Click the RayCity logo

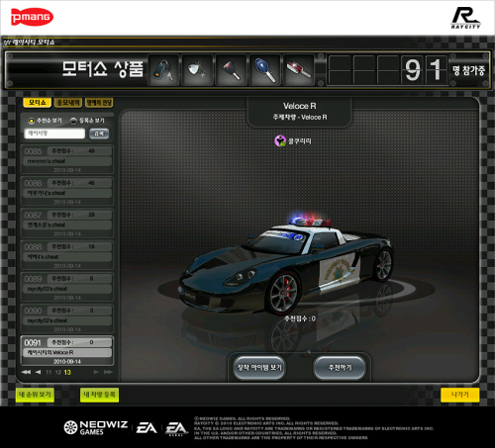(x=466, y=18)
